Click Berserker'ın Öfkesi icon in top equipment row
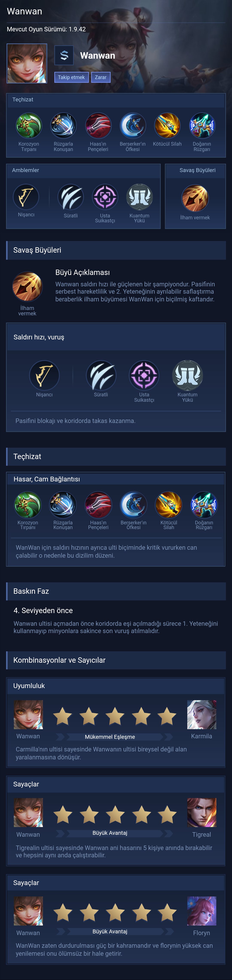The width and height of the screenshot is (232, 980). pos(133,125)
